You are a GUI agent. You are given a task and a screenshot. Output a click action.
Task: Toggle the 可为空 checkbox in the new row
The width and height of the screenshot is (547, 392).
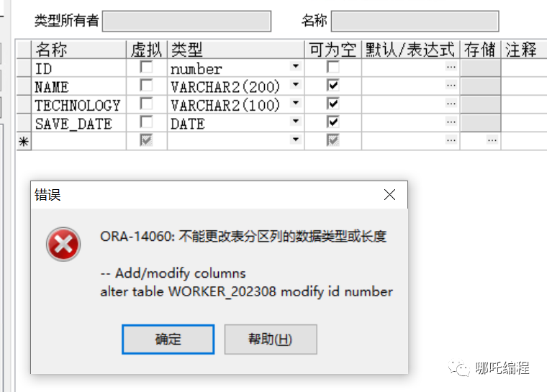[333, 140]
